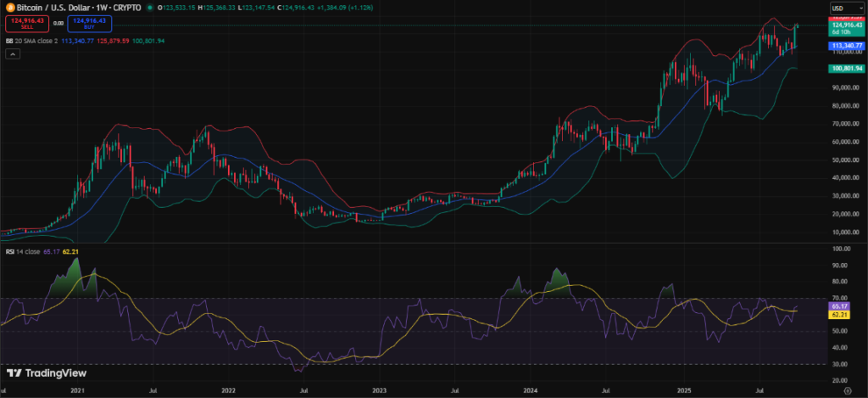Select the RSI 14 close indicator legend
The width and height of the screenshot is (868, 398).
26,252
